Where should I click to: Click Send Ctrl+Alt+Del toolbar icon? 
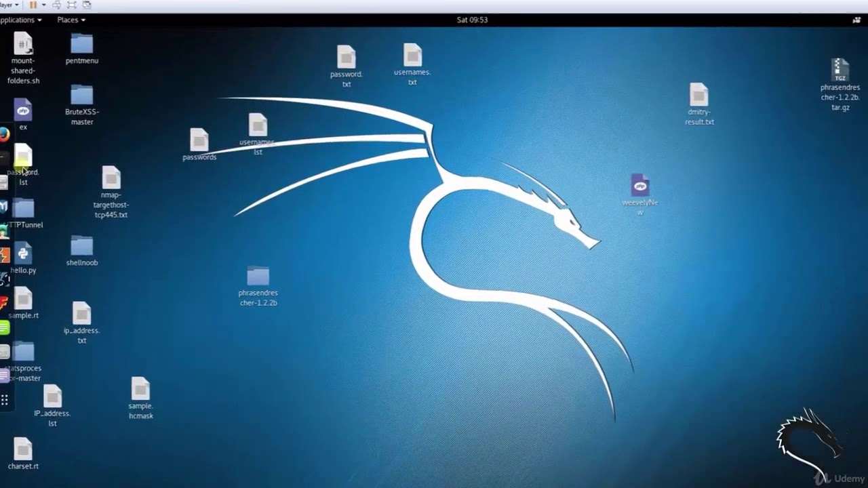click(x=58, y=5)
